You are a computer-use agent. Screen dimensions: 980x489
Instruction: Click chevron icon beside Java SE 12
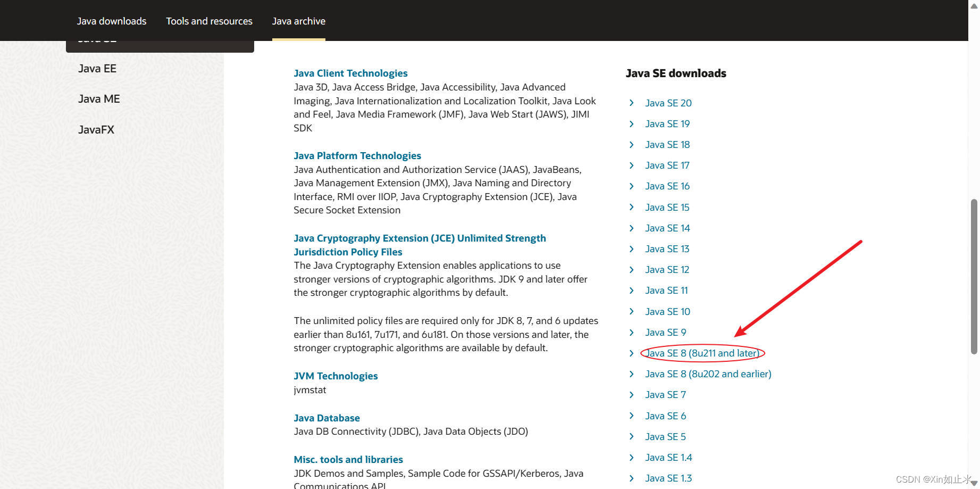pos(631,270)
